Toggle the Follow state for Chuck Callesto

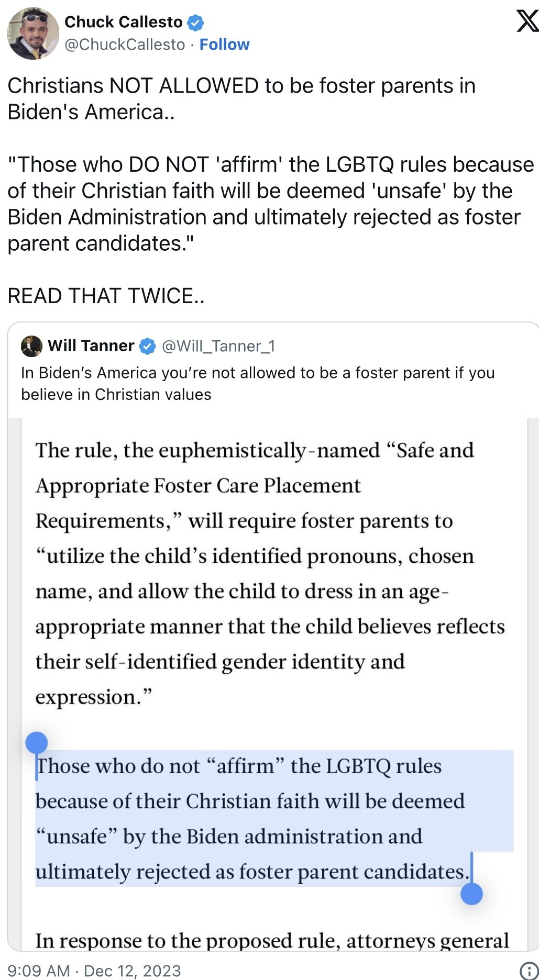tap(224, 44)
